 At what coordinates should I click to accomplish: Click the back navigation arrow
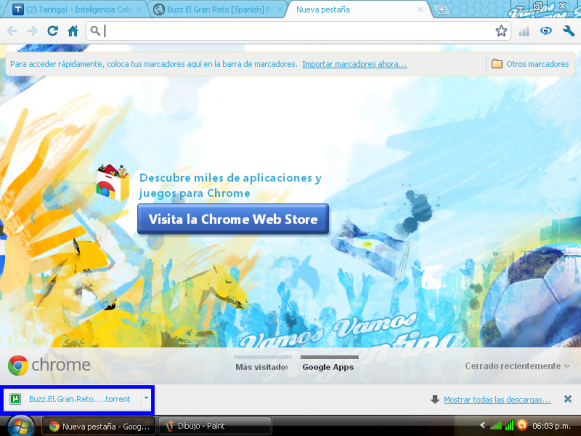(x=12, y=31)
